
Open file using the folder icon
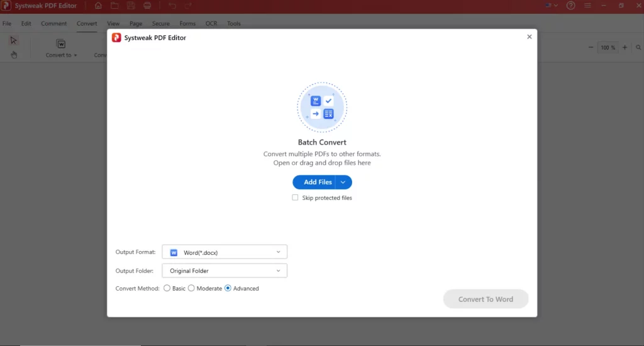pyautogui.click(x=114, y=6)
